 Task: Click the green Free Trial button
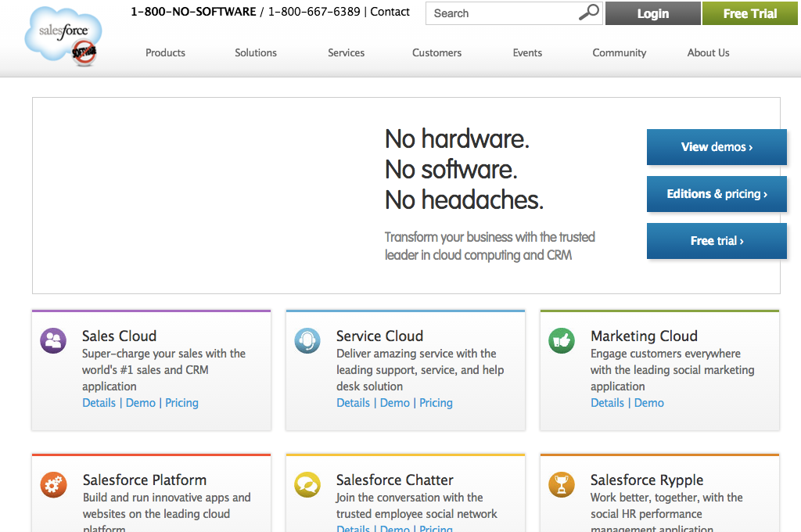coord(750,13)
